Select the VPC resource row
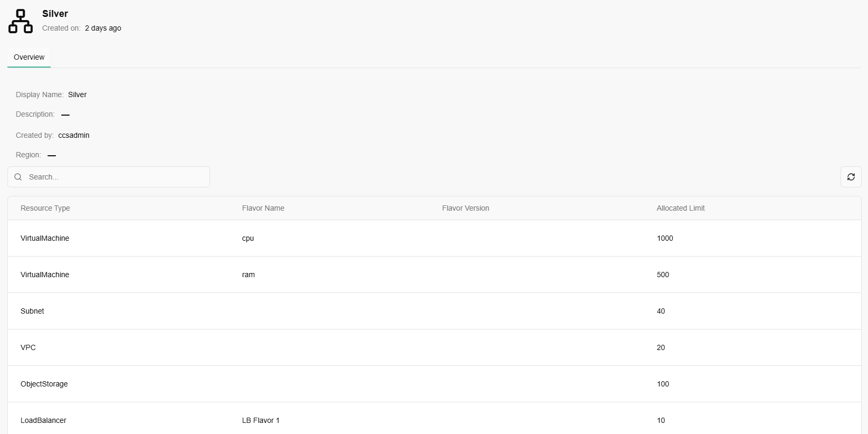Image resolution: width=868 pixels, height=434 pixels. [28, 347]
